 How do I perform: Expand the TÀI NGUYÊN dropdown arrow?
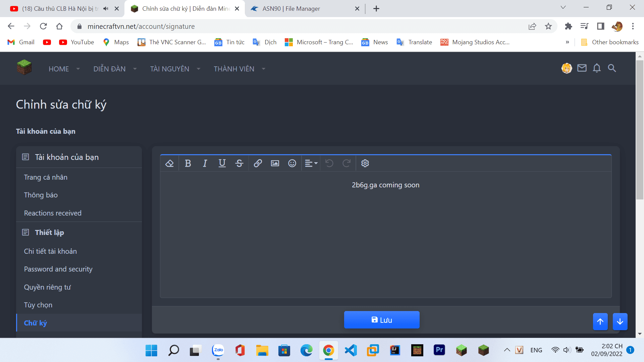pos(199,69)
